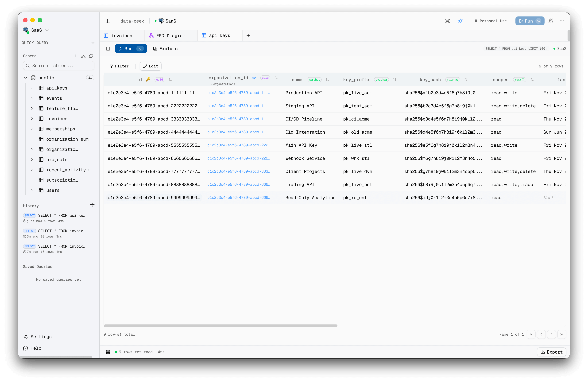Screen dimensions: 588x382
Task: Export the query results
Action: 551,352
